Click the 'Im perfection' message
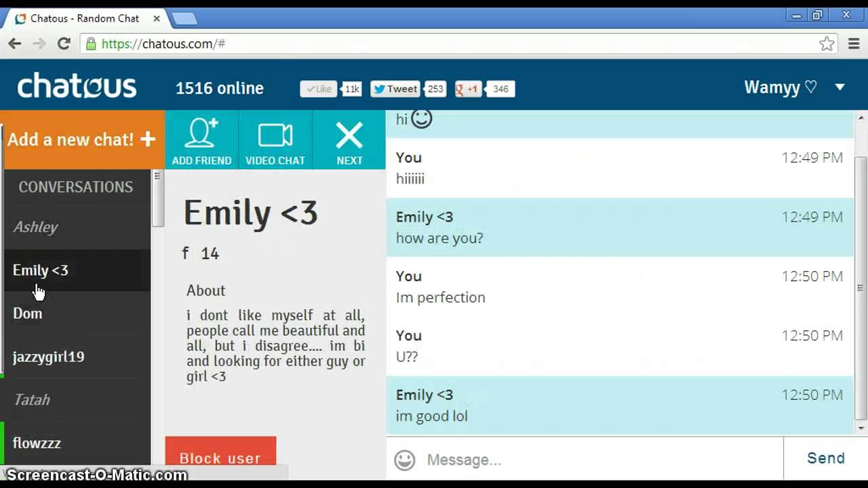Screen dimensions: 868x488 (441, 298)
